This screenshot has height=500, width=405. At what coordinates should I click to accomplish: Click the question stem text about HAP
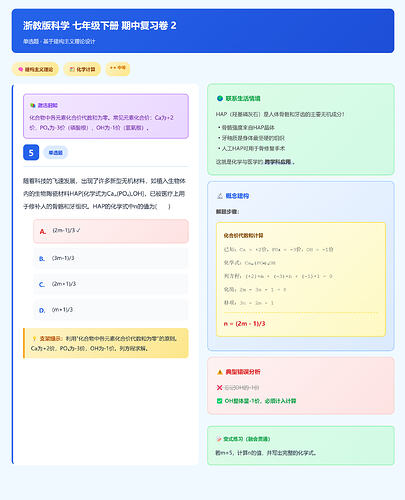point(104,194)
